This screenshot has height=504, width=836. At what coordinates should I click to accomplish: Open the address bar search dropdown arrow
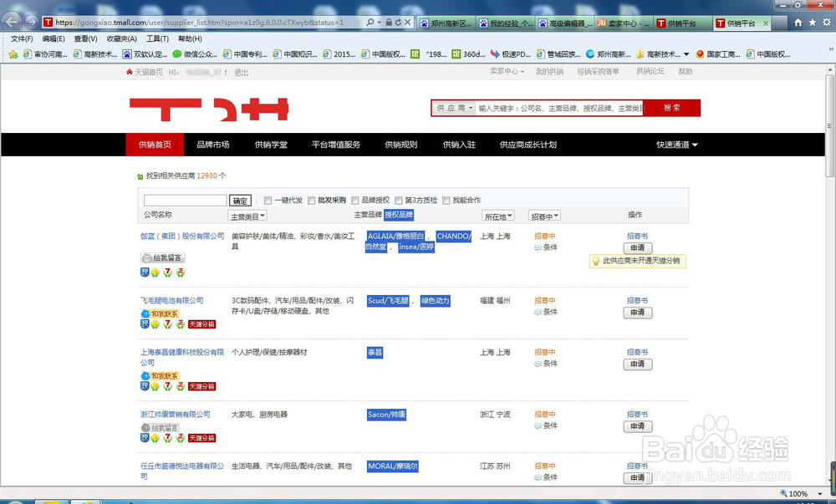379,23
